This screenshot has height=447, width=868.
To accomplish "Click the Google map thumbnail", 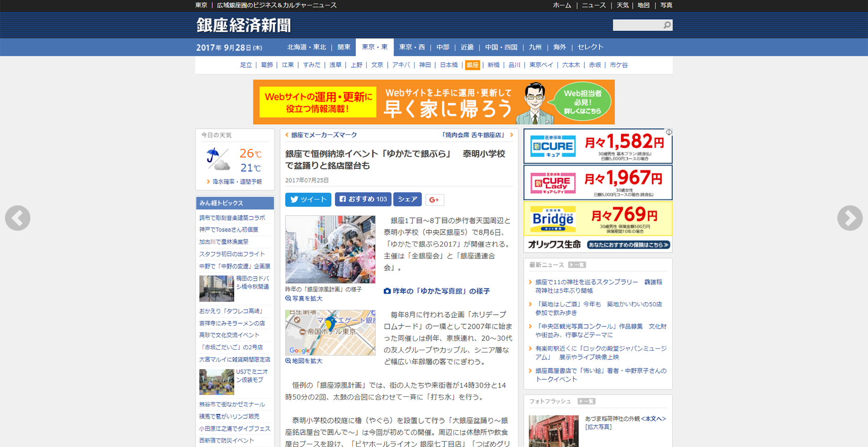I will pyautogui.click(x=330, y=332).
